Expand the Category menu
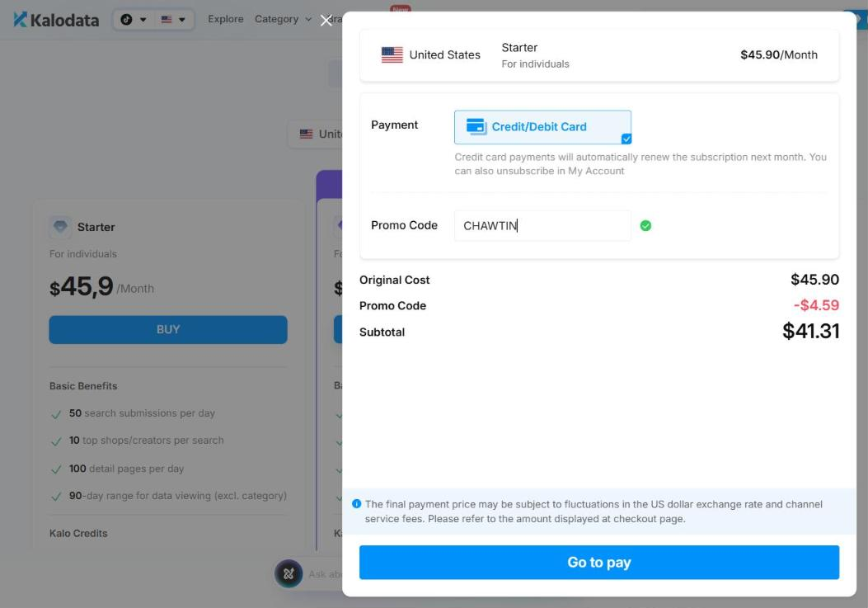 (x=283, y=19)
